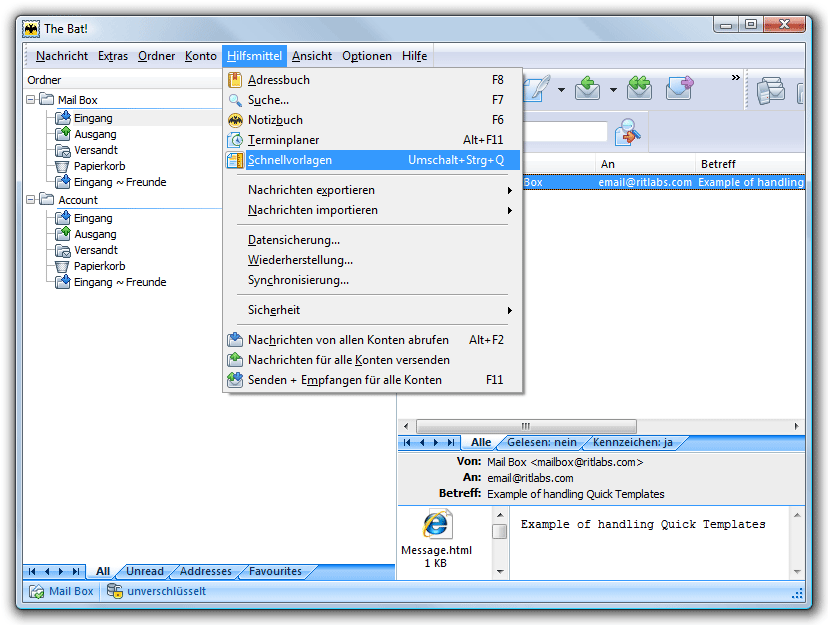Screen dimensions: 828x625
Task: Click the reply envelope toolbar icon
Action: coord(587,88)
